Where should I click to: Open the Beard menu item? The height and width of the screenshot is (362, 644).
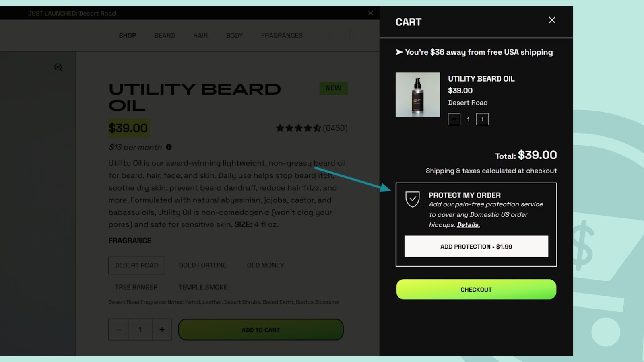click(165, 36)
